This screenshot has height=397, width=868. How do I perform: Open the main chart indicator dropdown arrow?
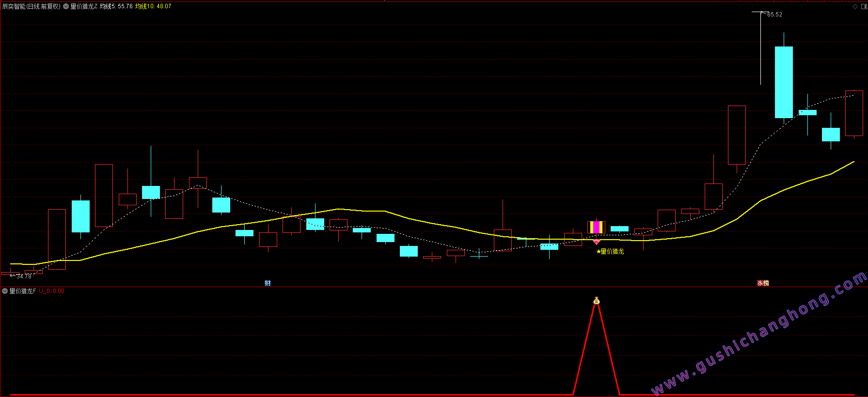click(x=66, y=7)
